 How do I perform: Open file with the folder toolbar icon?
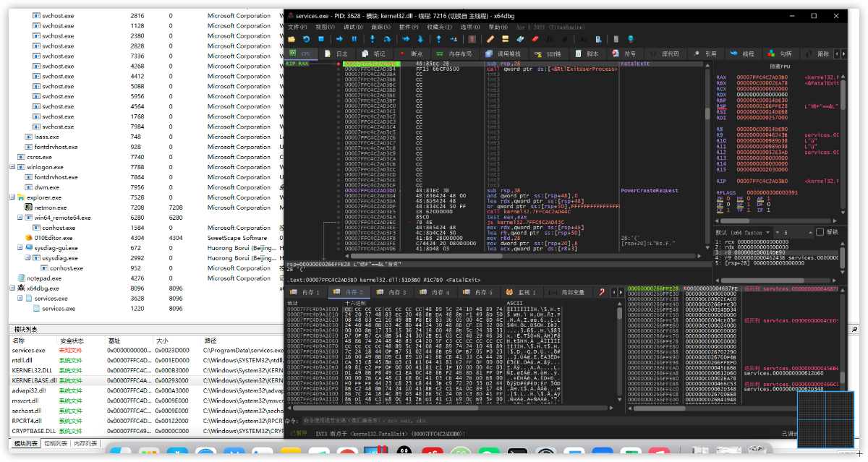tap(292, 39)
